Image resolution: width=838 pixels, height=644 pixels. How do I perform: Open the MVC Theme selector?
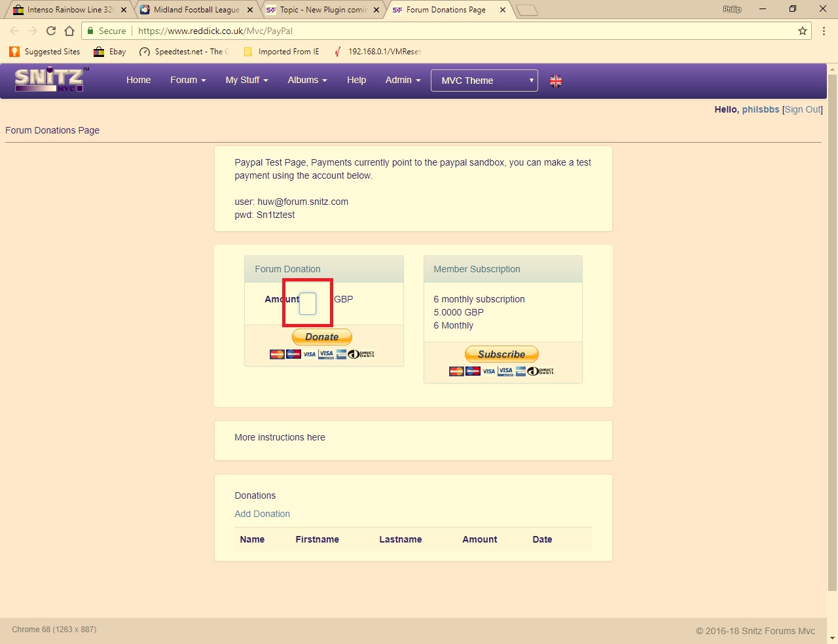(x=484, y=80)
